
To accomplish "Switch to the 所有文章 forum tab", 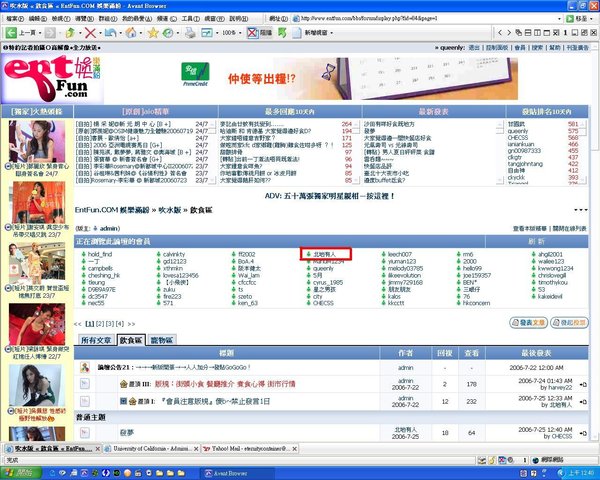I will click(96, 340).
